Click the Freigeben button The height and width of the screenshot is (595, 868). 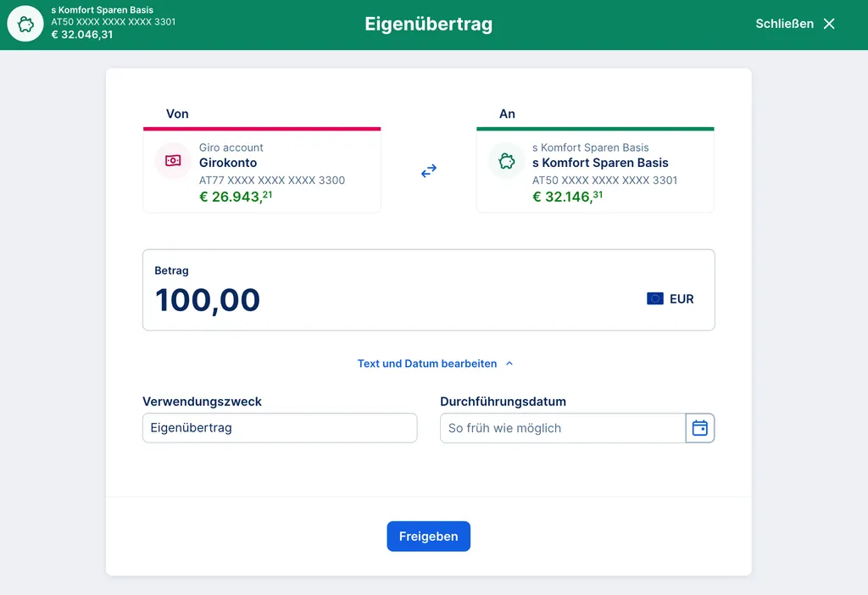coord(428,536)
